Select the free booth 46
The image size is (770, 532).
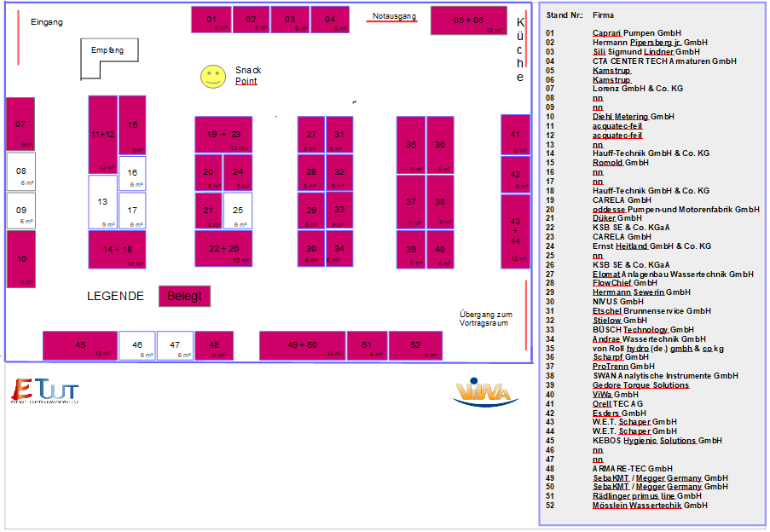[x=137, y=345]
